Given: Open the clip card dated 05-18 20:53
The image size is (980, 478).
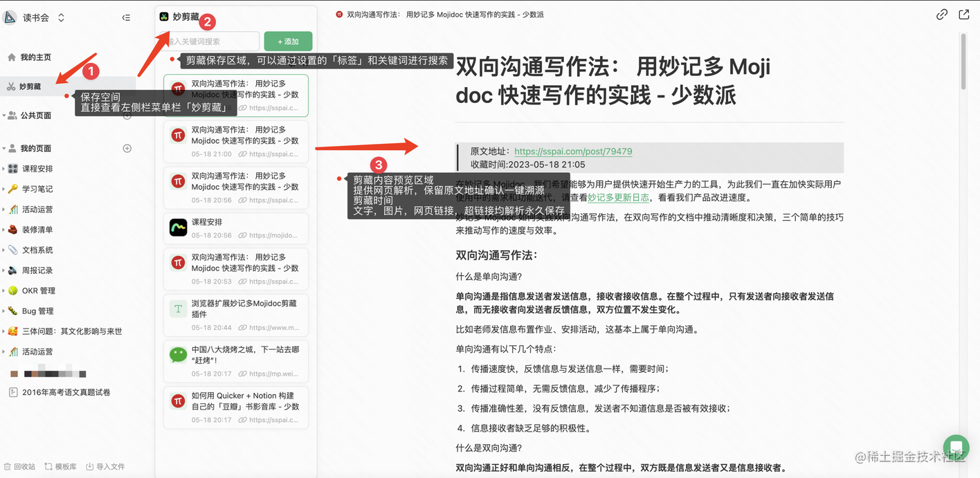Looking at the screenshot, I should [236, 268].
